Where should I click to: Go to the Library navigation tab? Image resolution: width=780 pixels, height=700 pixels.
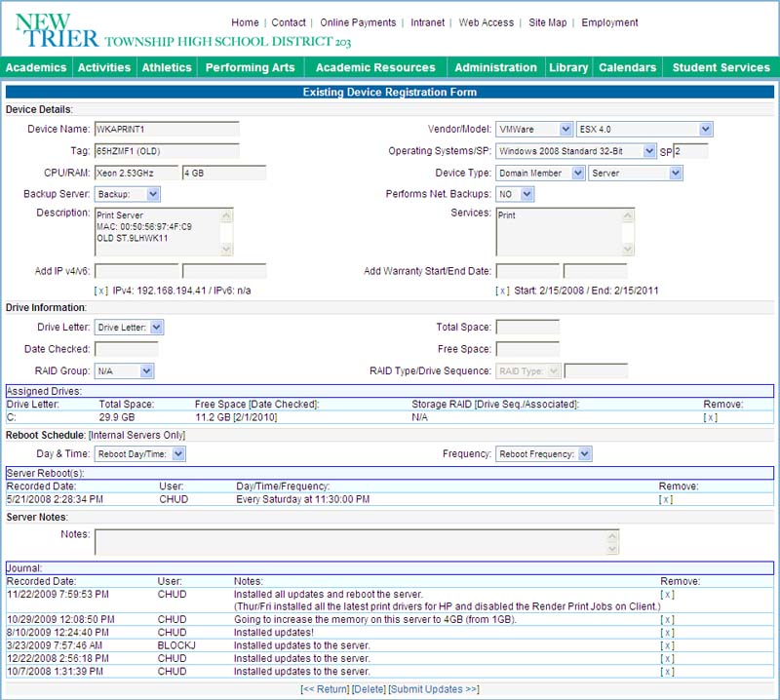[x=567, y=67]
